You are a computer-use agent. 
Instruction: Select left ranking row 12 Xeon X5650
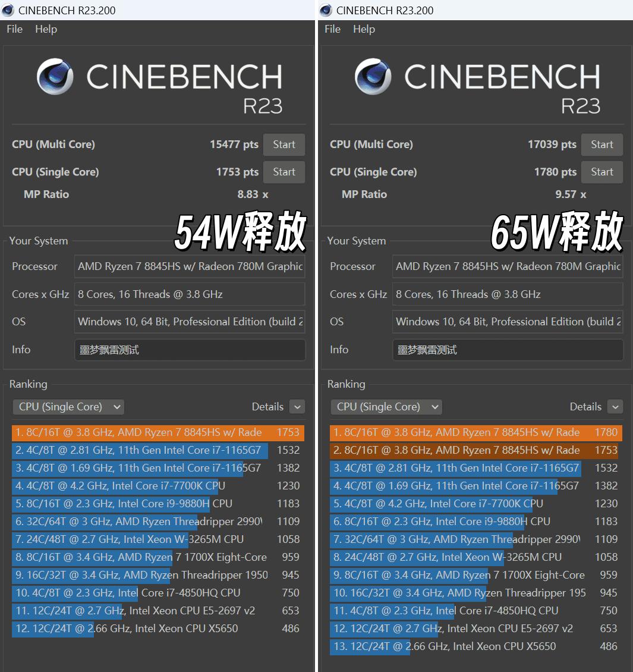coord(158,629)
